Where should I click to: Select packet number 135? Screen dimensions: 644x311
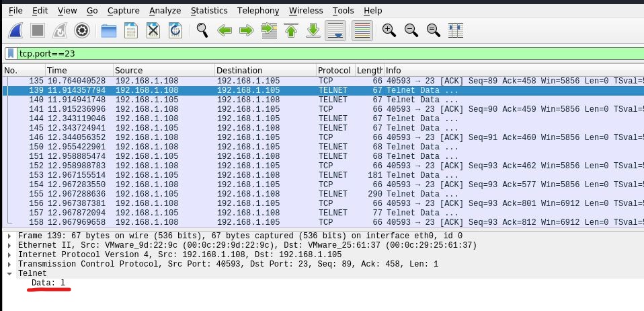[323, 81]
